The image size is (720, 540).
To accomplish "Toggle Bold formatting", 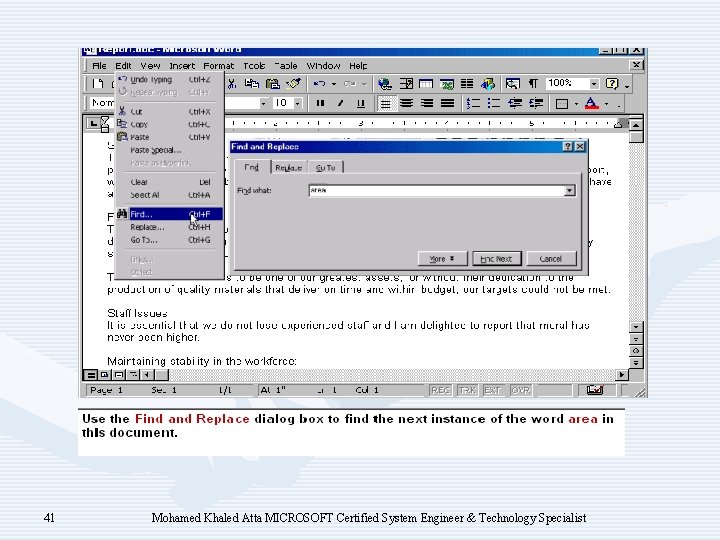I will coord(320,103).
